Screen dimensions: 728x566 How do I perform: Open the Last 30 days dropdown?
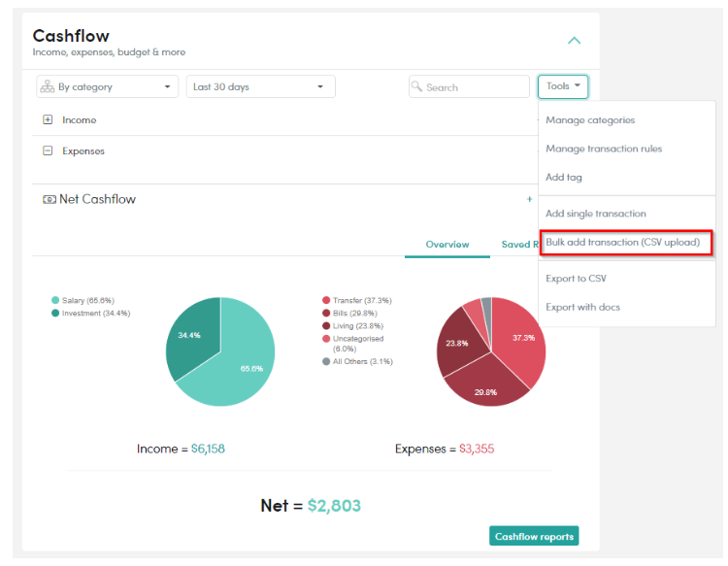(x=260, y=86)
